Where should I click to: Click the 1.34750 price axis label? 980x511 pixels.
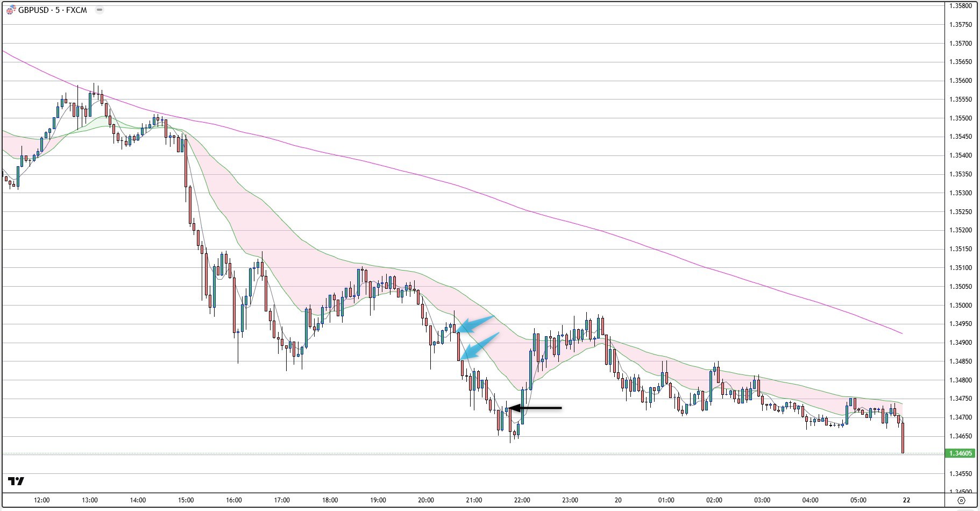960,399
